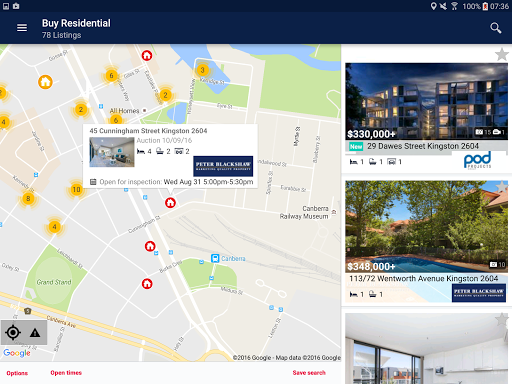
Task: View the 45 Cunningham Street thumbnail photo
Action: 112,152
